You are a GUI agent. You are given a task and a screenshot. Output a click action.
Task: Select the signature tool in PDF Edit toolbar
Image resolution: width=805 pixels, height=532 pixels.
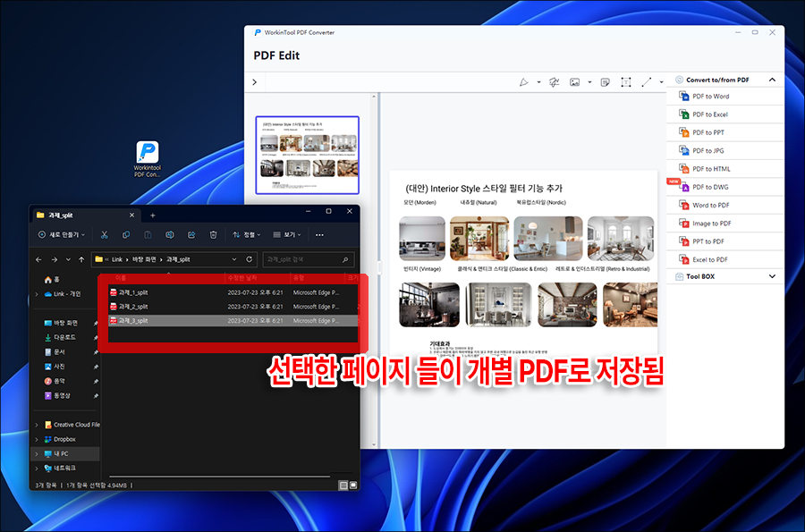coord(554,82)
